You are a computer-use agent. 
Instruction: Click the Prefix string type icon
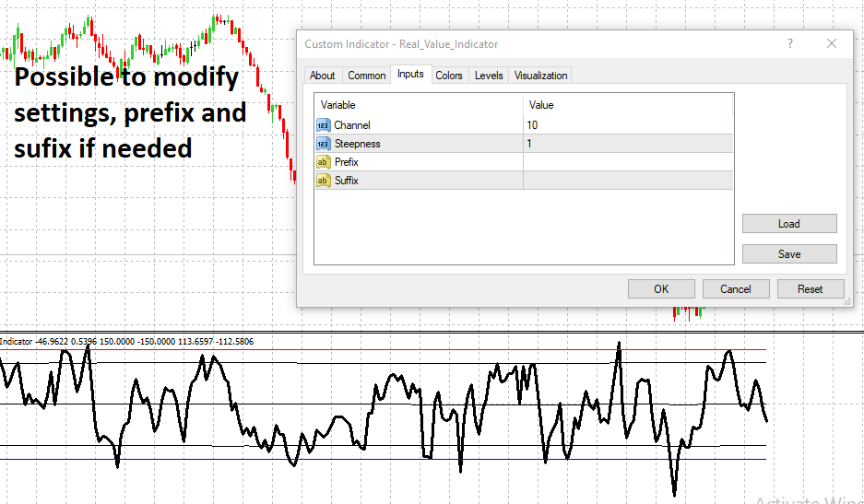[x=324, y=162]
